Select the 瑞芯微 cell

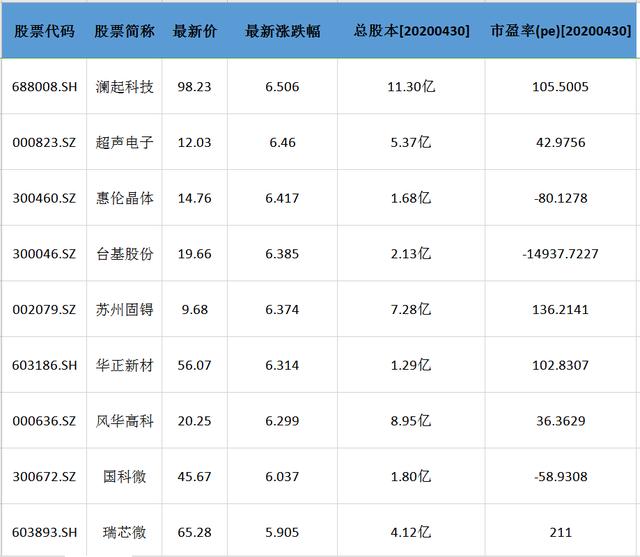(124, 532)
